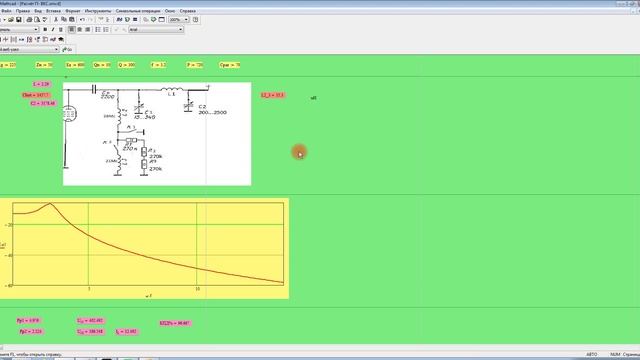Open the Справка menu
Screen dimensions: 640x360
point(188,11)
